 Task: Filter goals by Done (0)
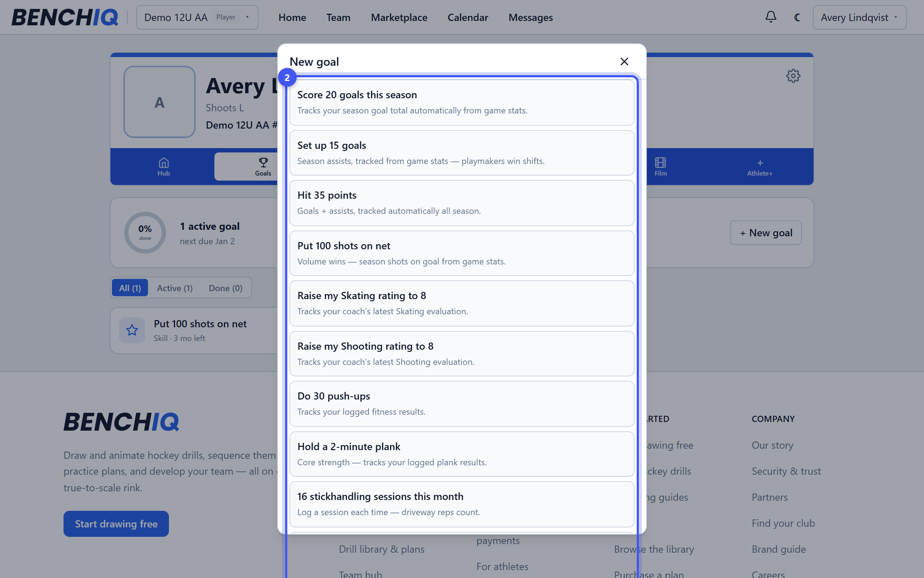pyautogui.click(x=225, y=288)
